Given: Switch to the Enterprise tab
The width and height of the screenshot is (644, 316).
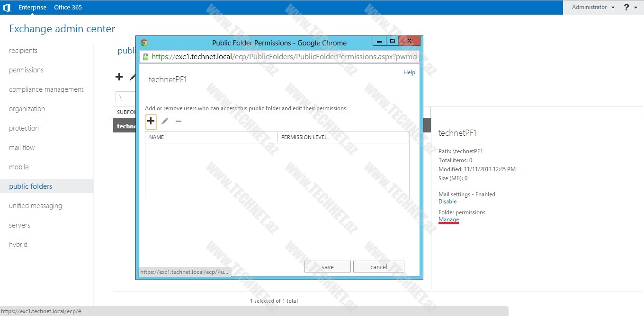Looking at the screenshot, I should 32,7.
